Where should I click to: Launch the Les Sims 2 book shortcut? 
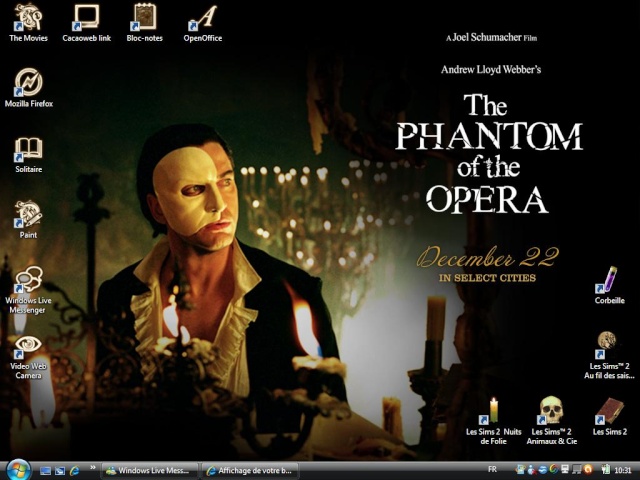click(x=610, y=416)
